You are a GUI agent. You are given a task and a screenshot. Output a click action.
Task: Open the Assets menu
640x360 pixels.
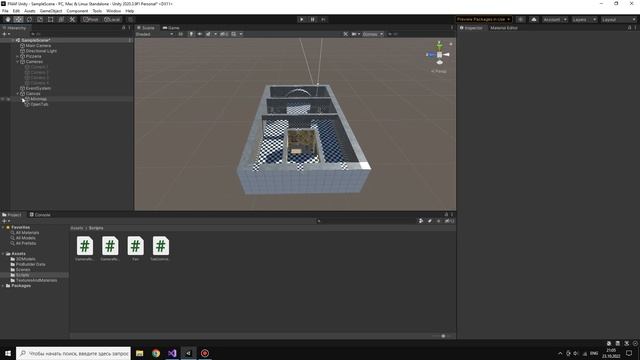click(30, 11)
